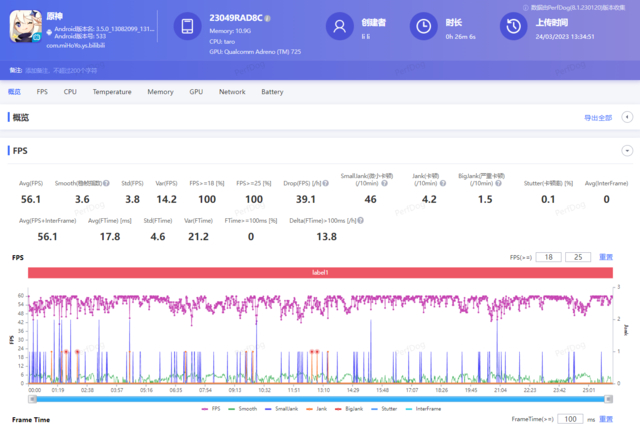Open the Network tab
640x426 pixels.
point(232,91)
